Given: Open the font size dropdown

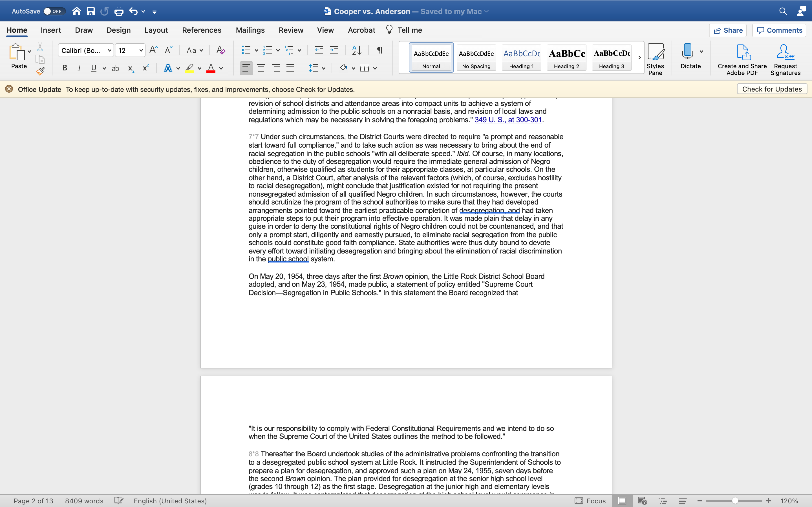Looking at the screenshot, I should [x=141, y=50].
